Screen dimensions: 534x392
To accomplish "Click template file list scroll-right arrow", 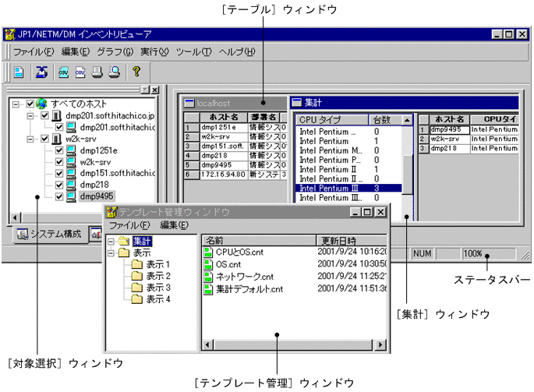I will [x=380, y=345].
